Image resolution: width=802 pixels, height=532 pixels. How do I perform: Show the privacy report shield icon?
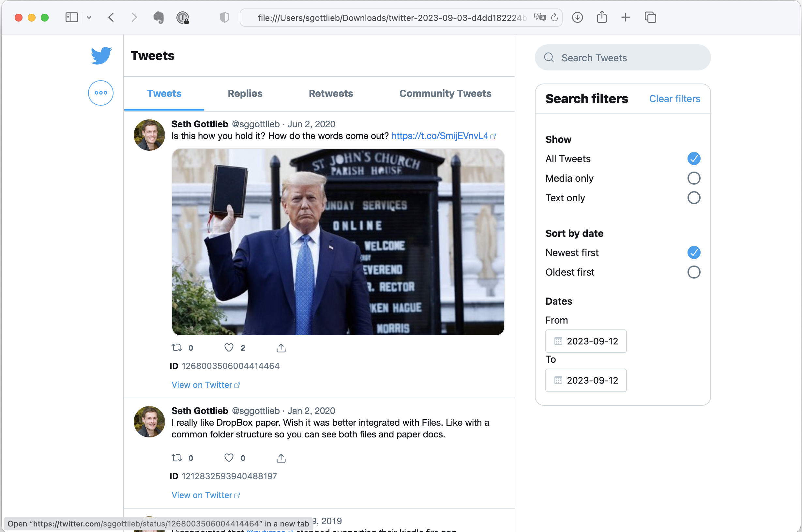[x=224, y=17]
